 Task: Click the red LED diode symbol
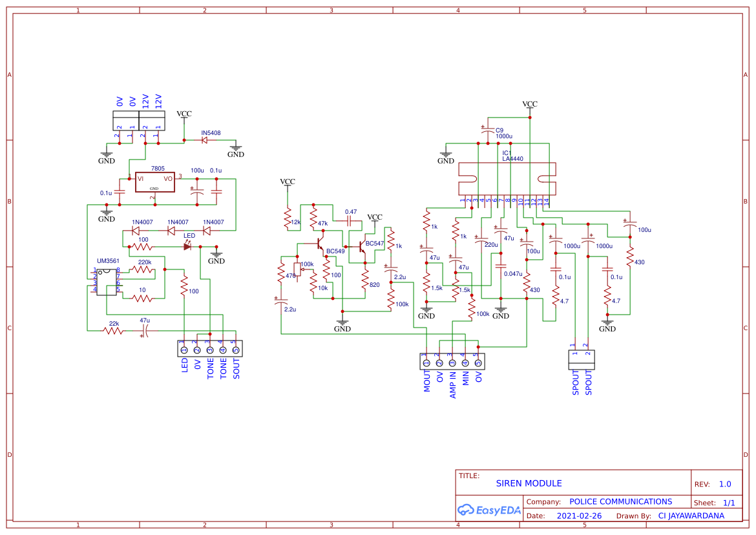tap(187, 246)
